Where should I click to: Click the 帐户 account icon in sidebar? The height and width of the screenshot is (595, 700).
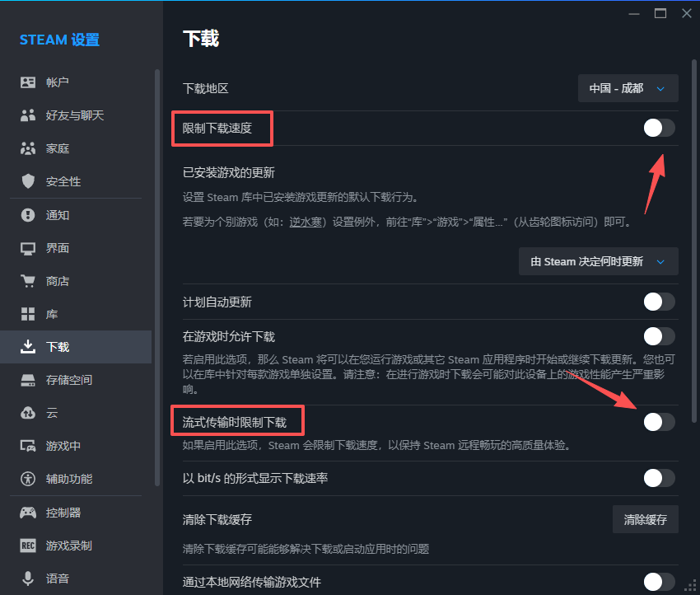pyautogui.click(x=28, y=82)
